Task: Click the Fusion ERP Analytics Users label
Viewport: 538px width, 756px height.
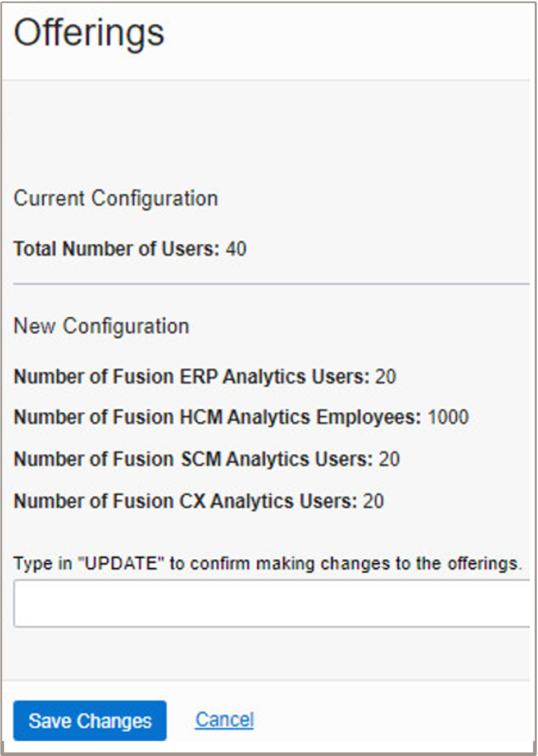Action: [x=191, y=377]
